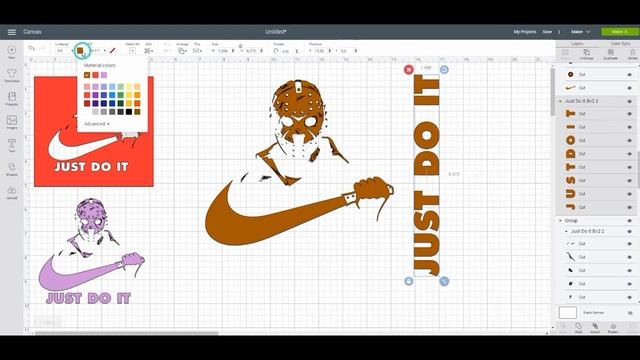The width and height of the screenshot is (640, 360).
Task: Click the Redo arrow
Action: [x=42, y=49]
